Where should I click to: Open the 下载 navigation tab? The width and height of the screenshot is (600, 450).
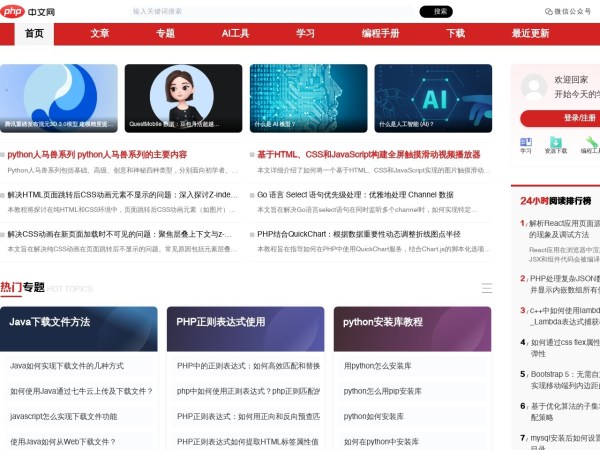coord(455,34)
